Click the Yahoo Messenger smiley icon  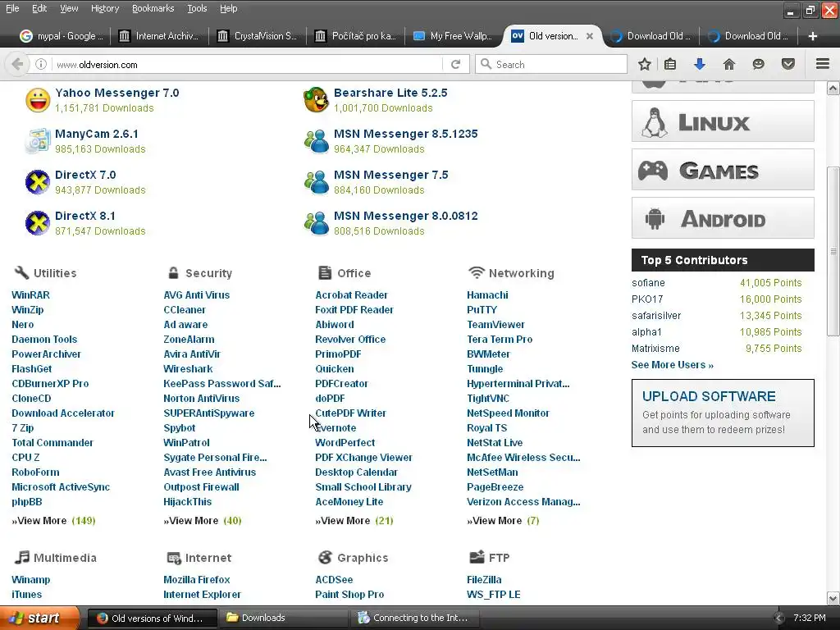coord(38,100)
